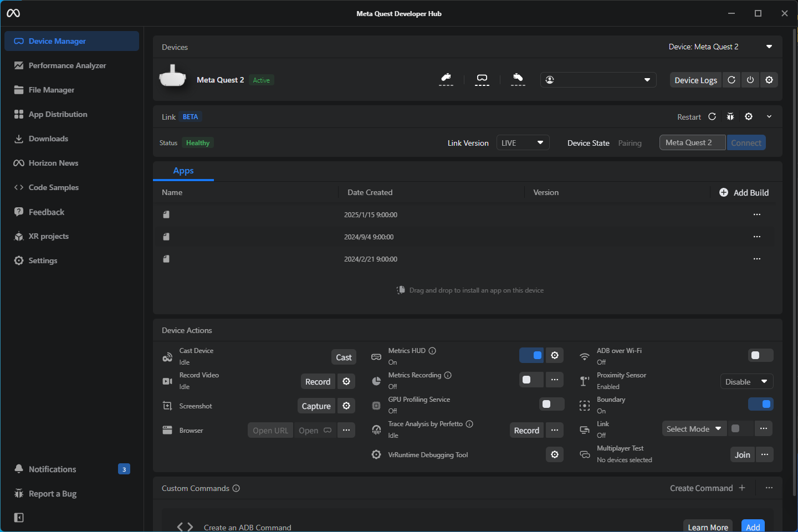The image size is (798, 532).
Task: Toggle the Boundary switch
Action: point(761,404)
